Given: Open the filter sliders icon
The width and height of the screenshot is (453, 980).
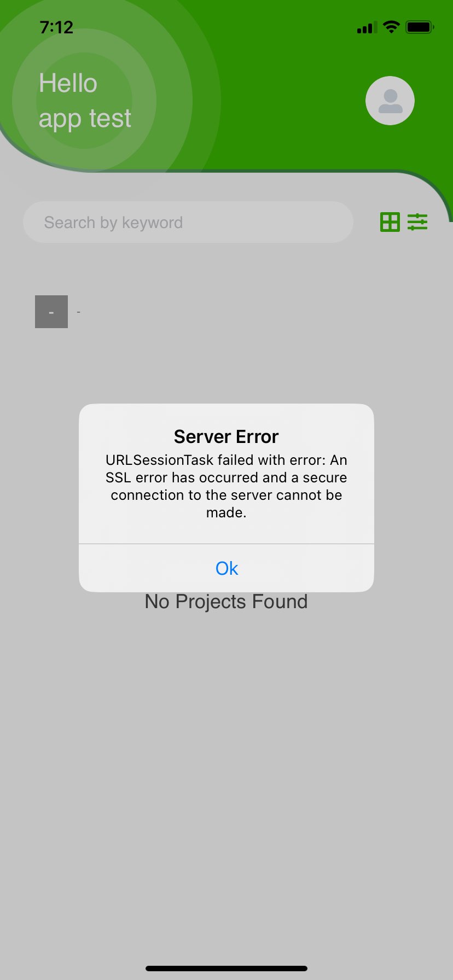Looking at the screenshot, I should 417,222.
